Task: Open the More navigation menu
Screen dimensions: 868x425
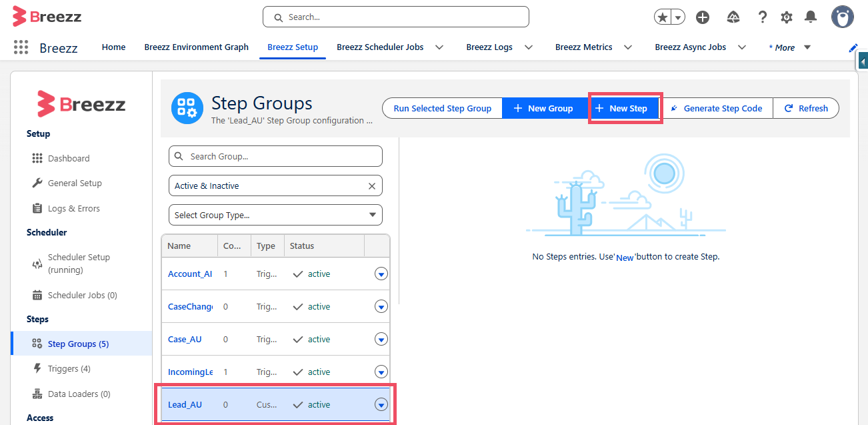Action: (x=789, y=47)
